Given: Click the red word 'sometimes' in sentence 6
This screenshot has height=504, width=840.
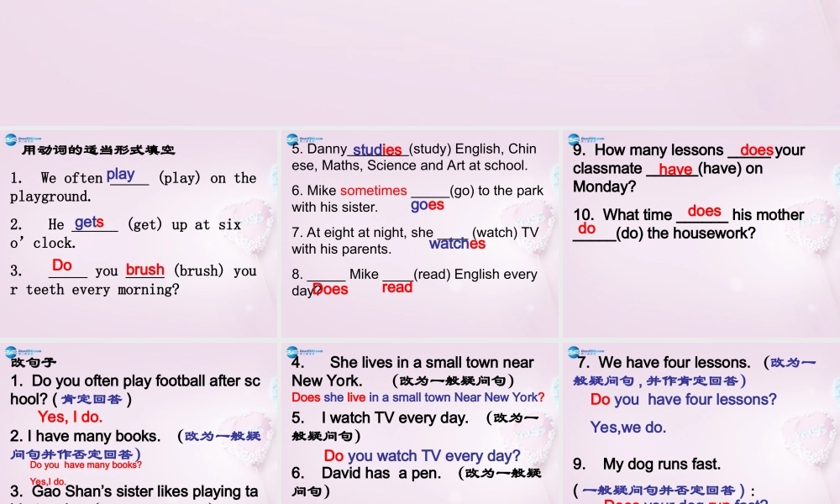Looking at the screenshot, I should tap(374, 190).
